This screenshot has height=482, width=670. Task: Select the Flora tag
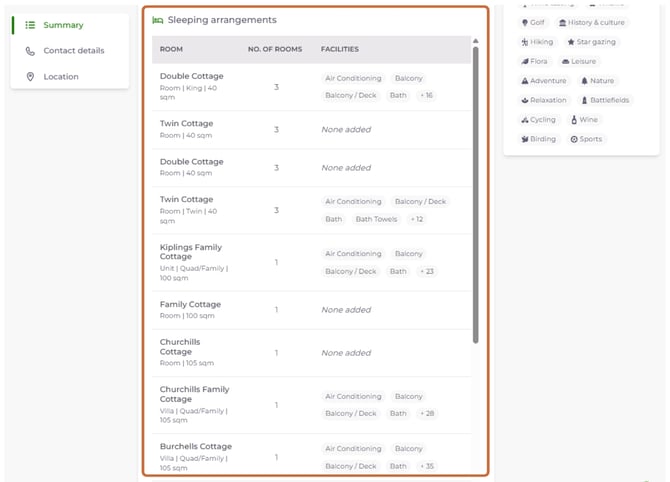[x=534, y=62]
